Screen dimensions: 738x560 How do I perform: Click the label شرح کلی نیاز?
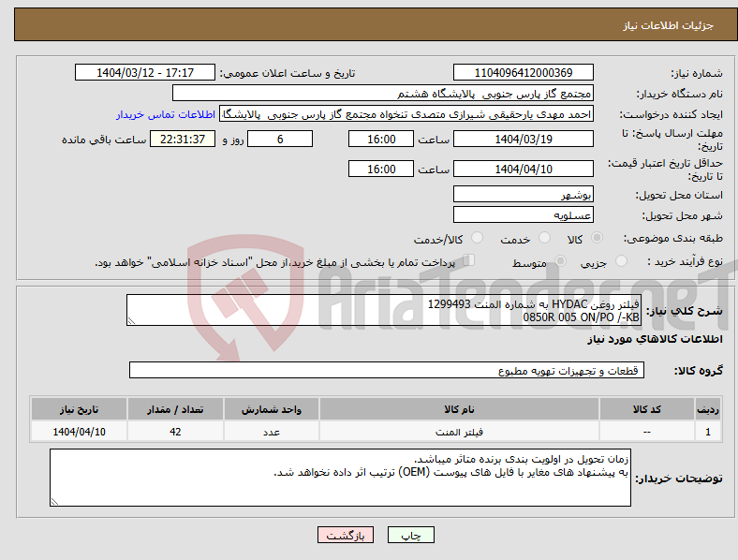tap(685, 311)
